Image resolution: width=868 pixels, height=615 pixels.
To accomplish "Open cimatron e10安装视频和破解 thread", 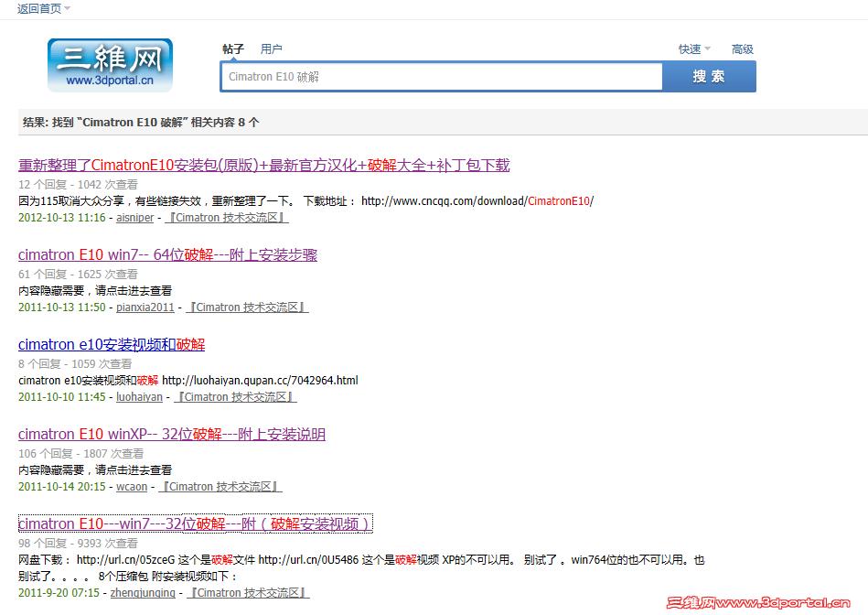I will point(112,344).
